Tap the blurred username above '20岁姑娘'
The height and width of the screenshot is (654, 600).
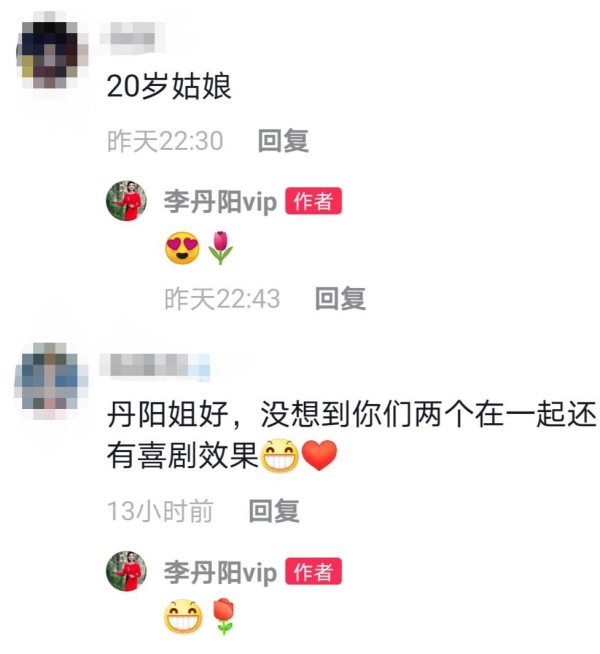[132, 38]
